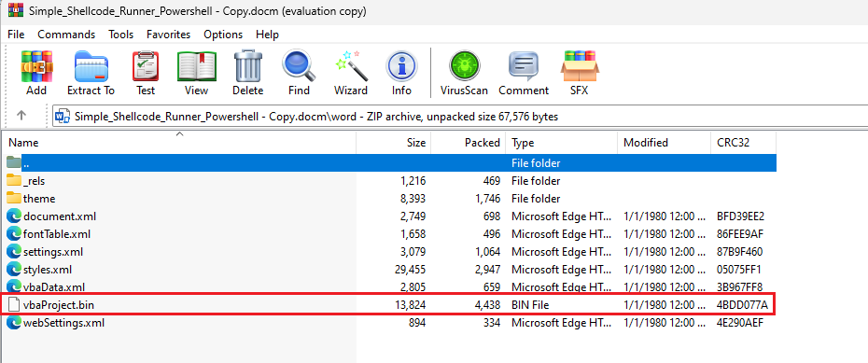
Task: Go up one folder level arrow
Action: point(21,115)
